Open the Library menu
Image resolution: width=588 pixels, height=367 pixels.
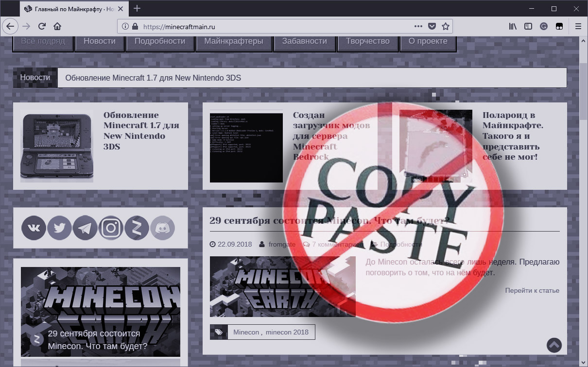tap(513, 26)
